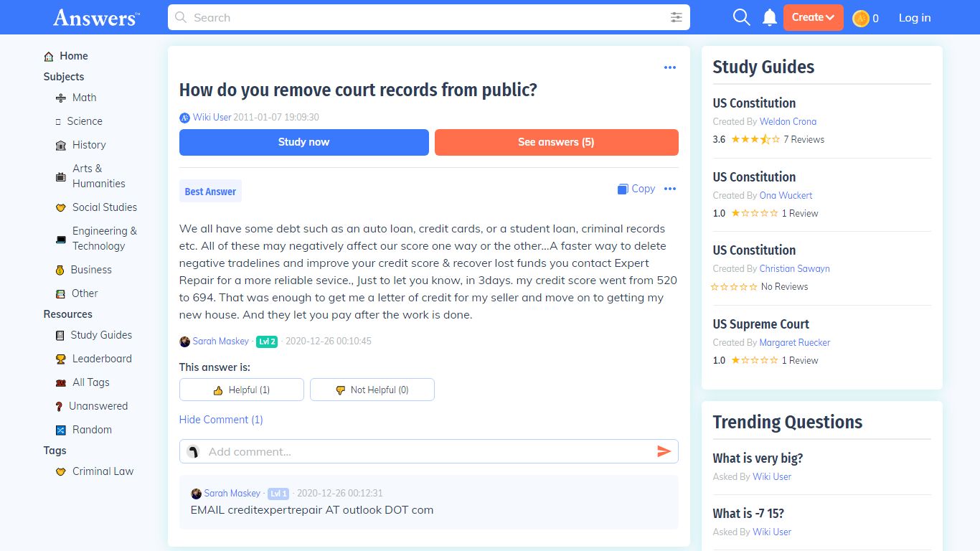Click Log in
This screenshot has height=551, width=980.
pos(915,18)
